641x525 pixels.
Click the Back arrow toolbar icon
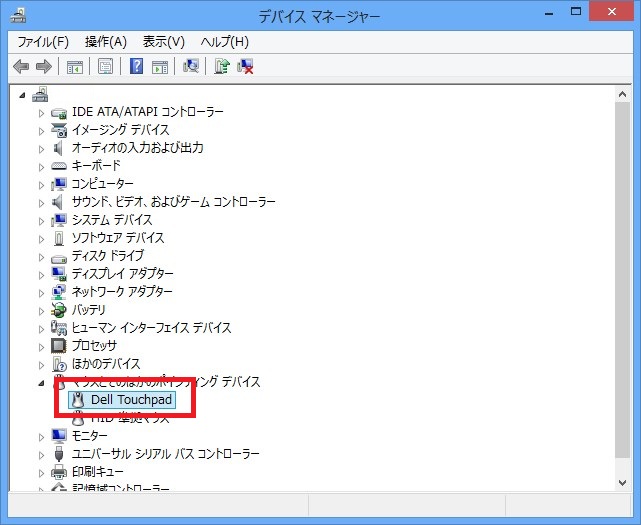point(21,66)
